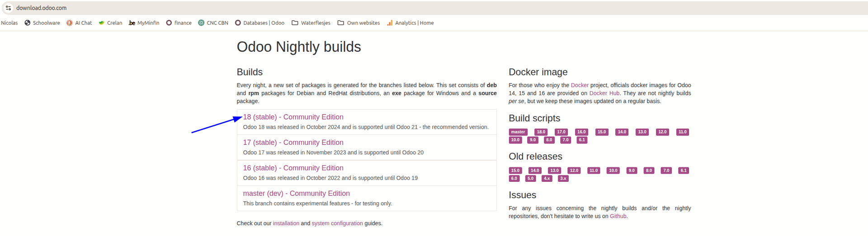Open the Analytics | Home bookmark
Image resolution: width=868 pixels, height=236 pixels.
point(410,23)
